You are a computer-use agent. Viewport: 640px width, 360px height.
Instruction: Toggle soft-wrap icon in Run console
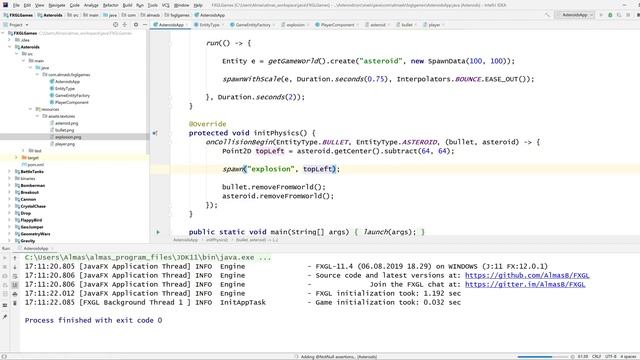[x=15, y=276]
